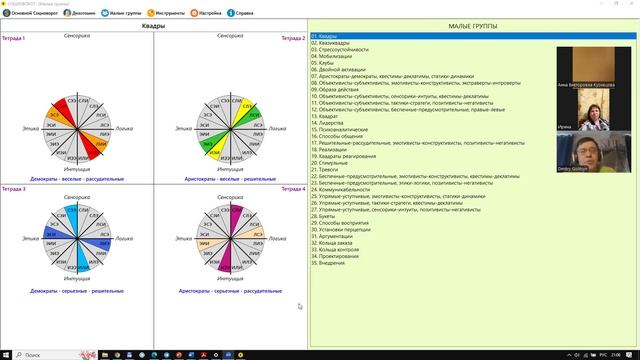Open File Explorer from the taskbar
This screenshot has width=640, height=360.
[x=105, y=355]
